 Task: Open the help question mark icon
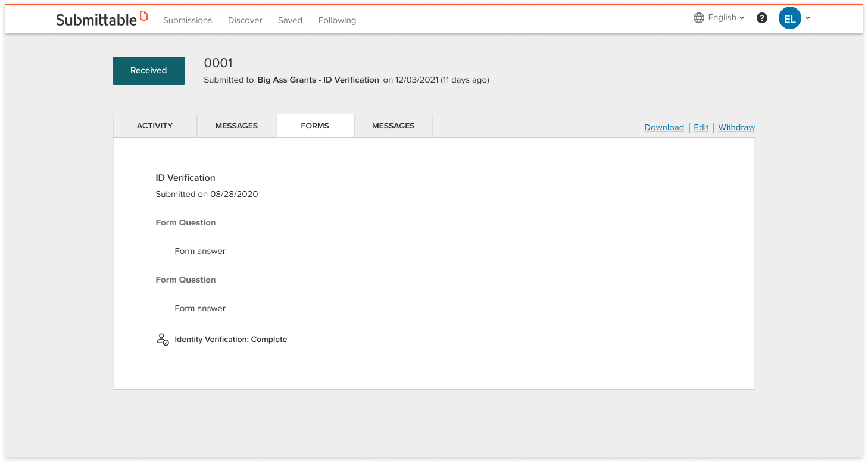tap(761, 18)
